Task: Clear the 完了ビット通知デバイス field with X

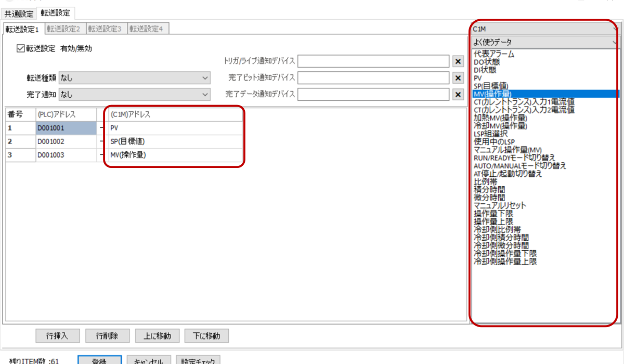Action: coord(458,78)
